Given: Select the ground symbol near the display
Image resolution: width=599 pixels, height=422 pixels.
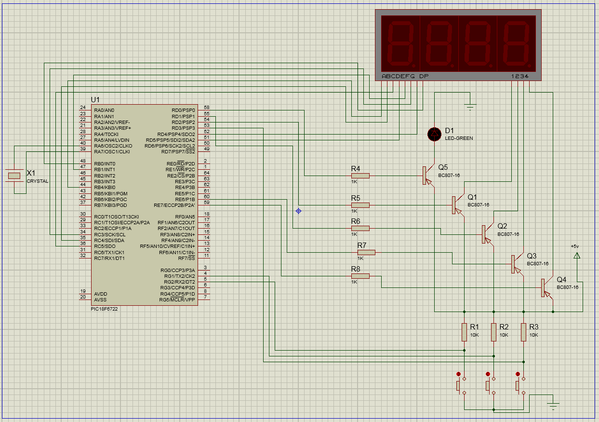Looking at the screenshot, I should (470, 107).
